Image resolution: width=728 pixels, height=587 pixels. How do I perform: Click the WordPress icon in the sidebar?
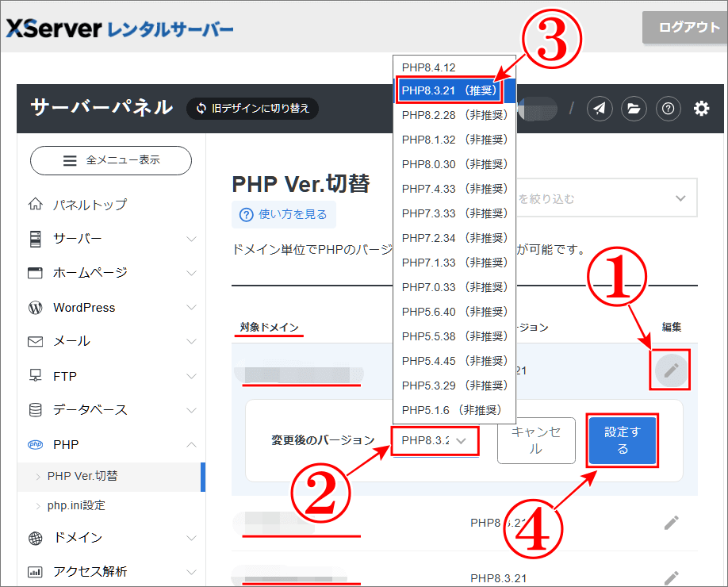(x=35, y=307)
